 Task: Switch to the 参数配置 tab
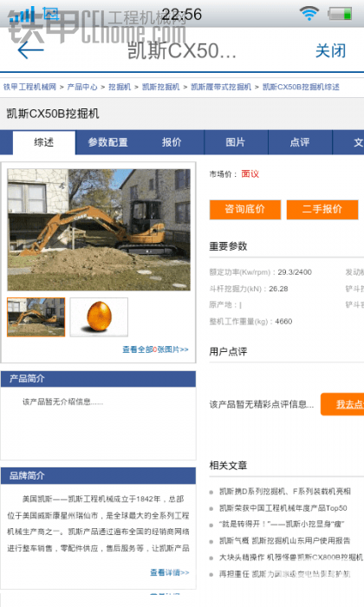coord(107,142)
